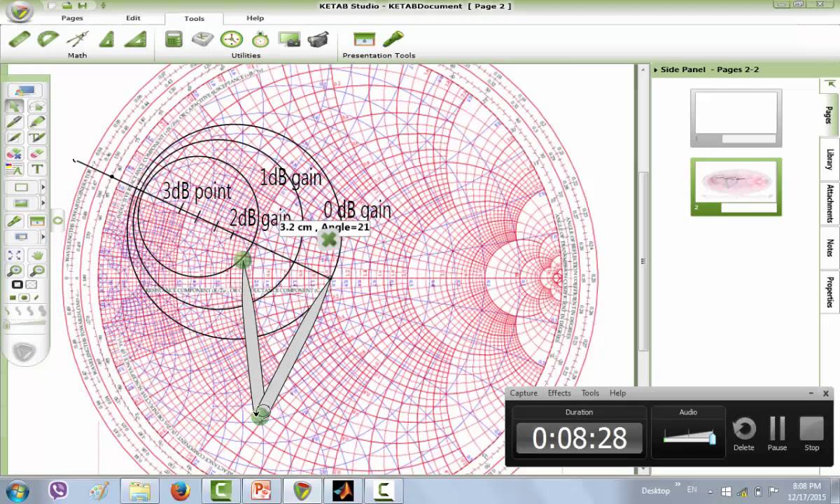This screenshot has height=504, width=840.
Task: Select the compass tool in Math
Action: click(x=79, y=38)
